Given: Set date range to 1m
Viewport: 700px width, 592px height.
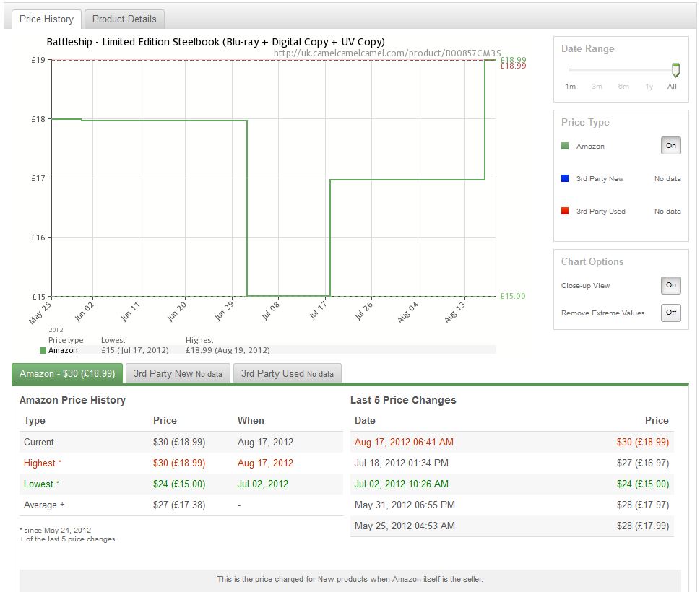Looking at the screenshot, I should point(570,87).
